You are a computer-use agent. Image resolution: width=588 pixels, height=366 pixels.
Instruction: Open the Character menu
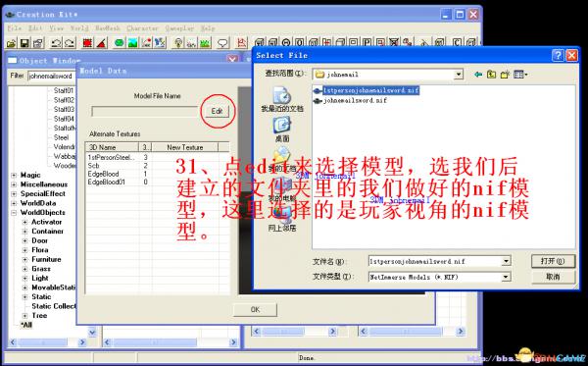click(x=142, y=28)
